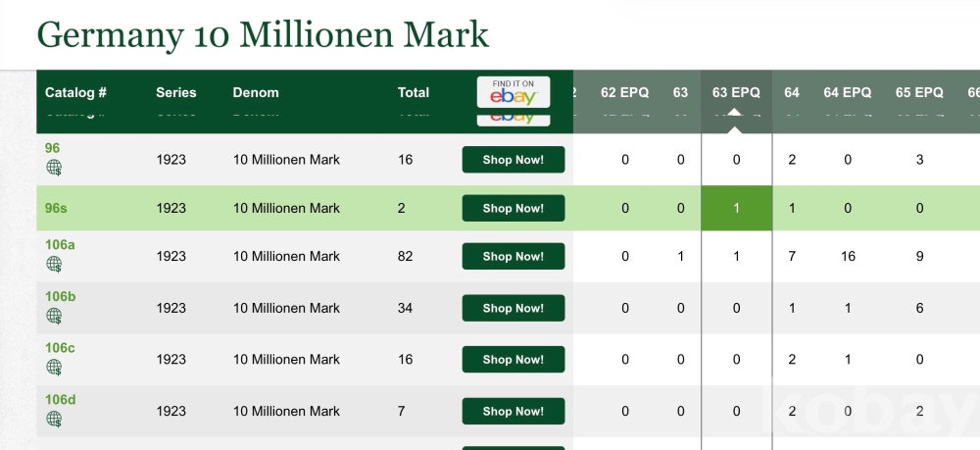Click the Total column header
The height and width of the screenshot is (450, 980).
(x=413, y=93)
